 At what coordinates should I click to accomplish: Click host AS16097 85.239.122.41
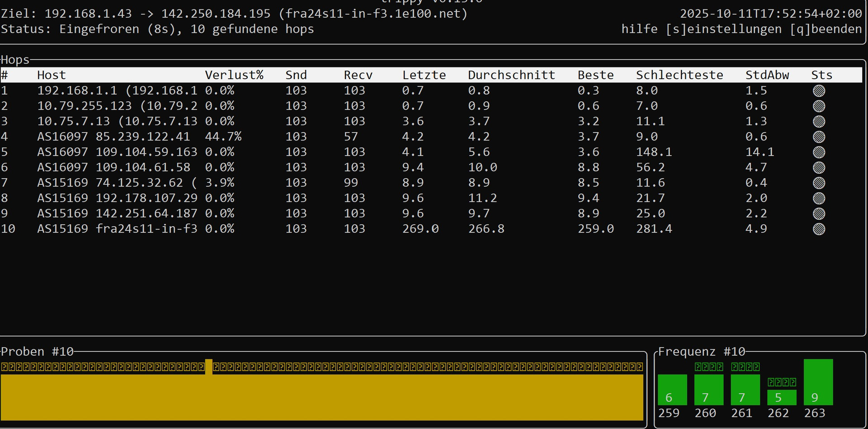coord(113,137)
